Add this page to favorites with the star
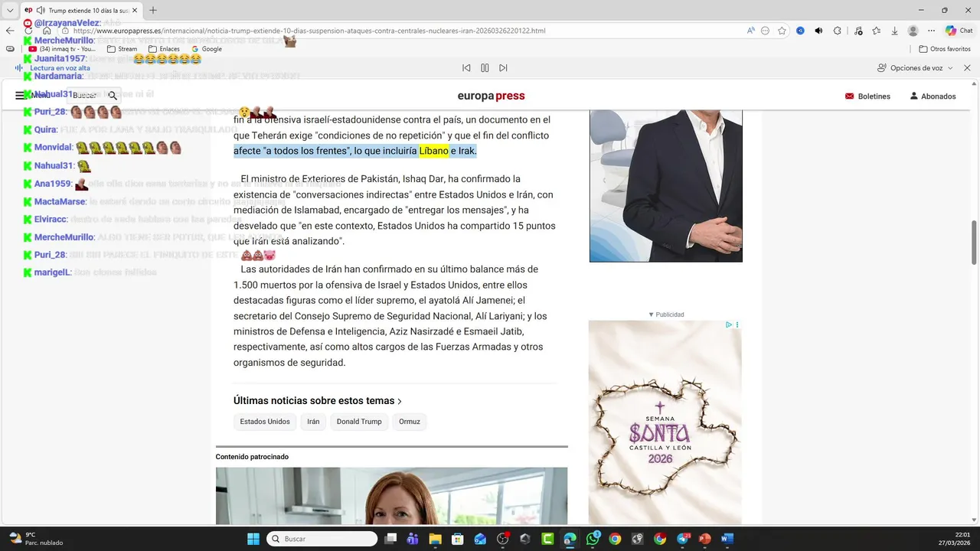The image size is (980, 551). pyautogui.click(x=782, y=31)
